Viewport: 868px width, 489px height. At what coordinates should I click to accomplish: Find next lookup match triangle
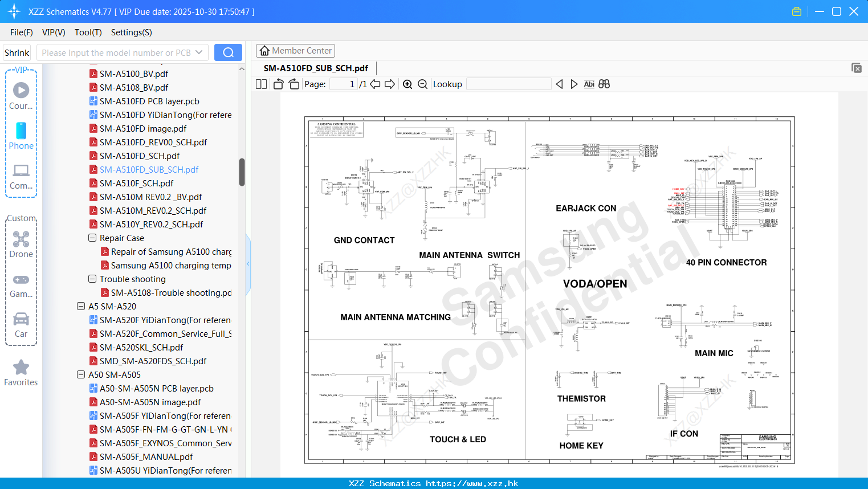pos(574,84)
